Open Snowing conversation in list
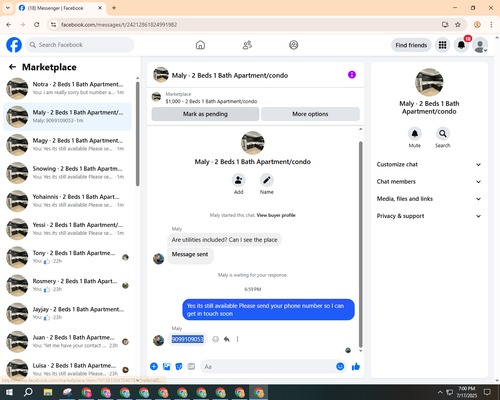 pos(68,173)
